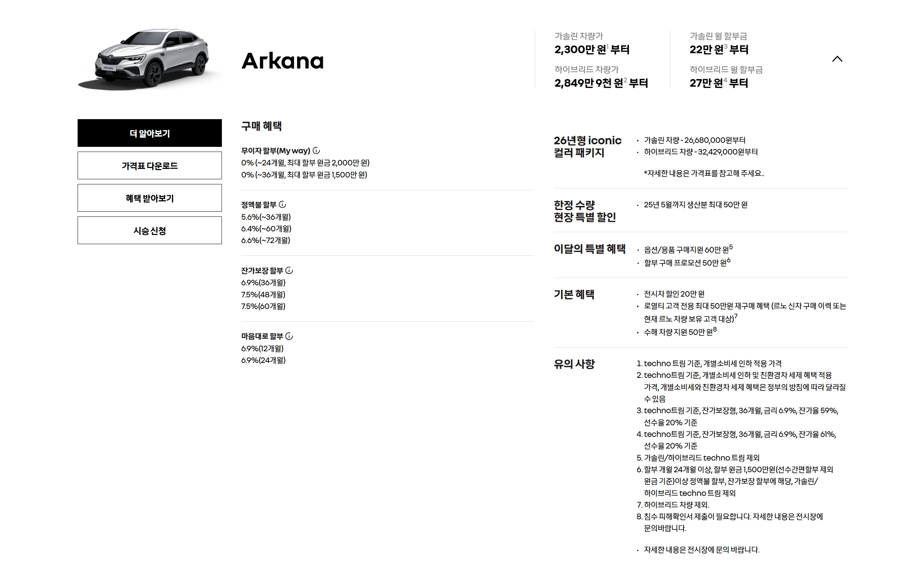
Task: Click 이달의 특별 혜택 heading
Action: 590,249
